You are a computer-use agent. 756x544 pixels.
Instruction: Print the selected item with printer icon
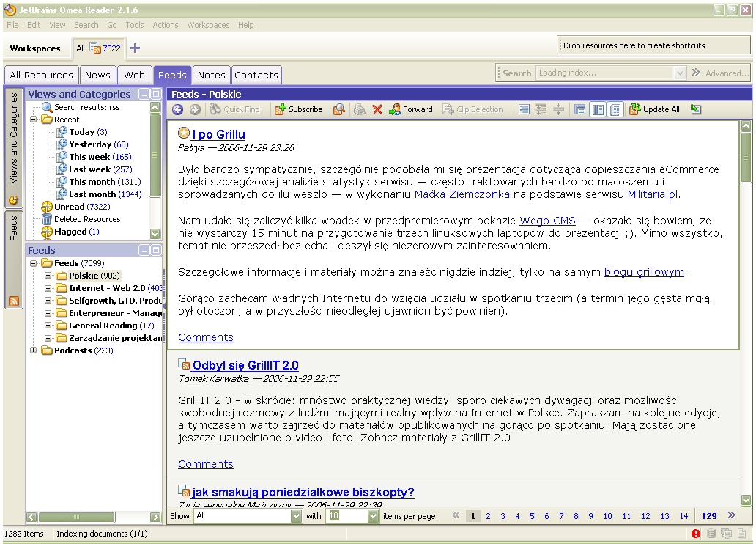pyautogui.click(x=359, y=109)
